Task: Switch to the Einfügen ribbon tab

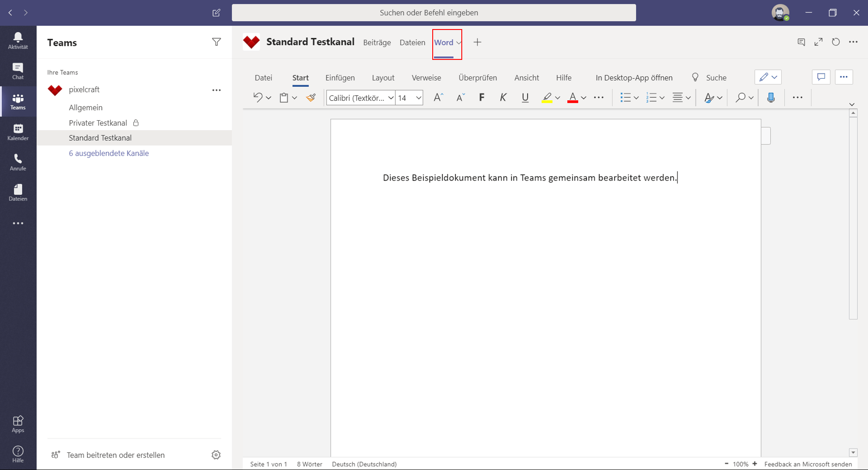Action: coord(340,78)
